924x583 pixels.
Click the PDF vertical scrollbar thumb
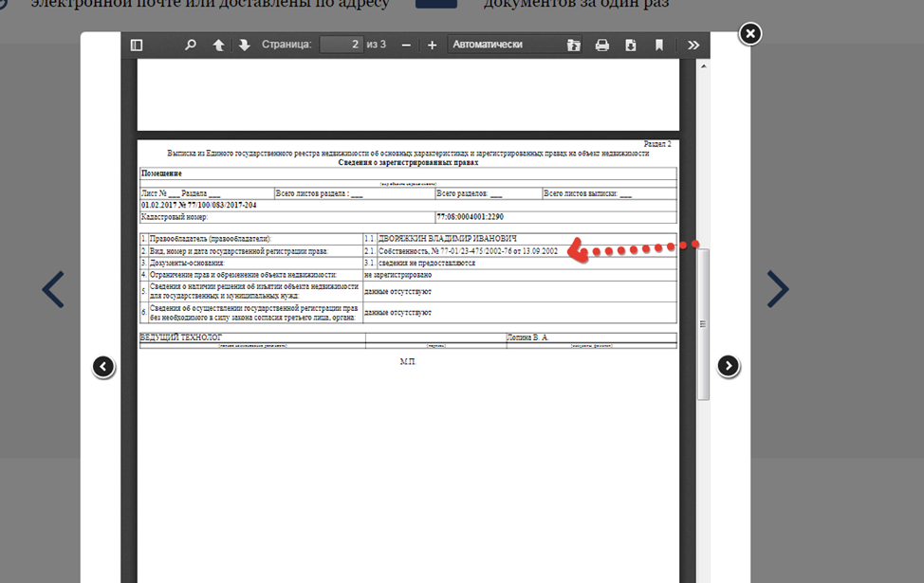[703, 324]
